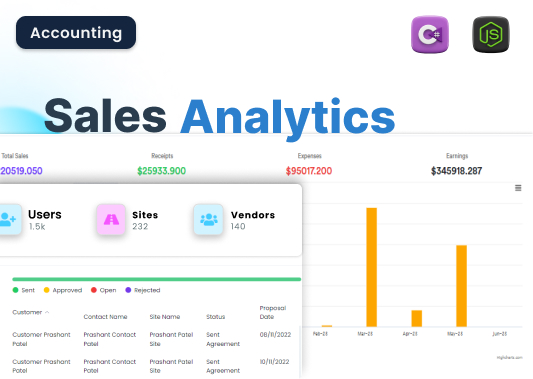Toggle the Open legend item

[x=103, y=290]
